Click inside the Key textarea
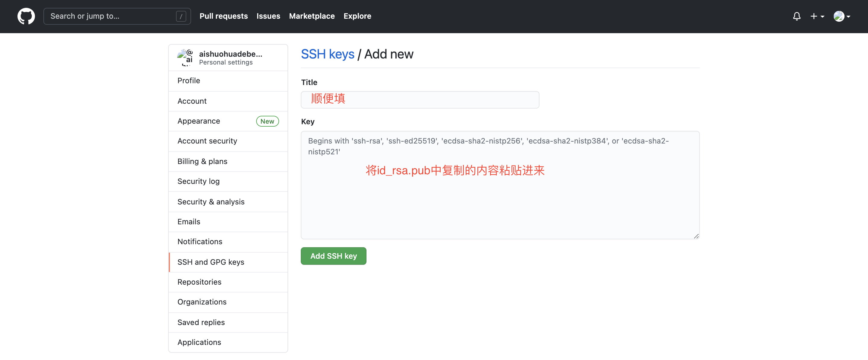Screen dimensions: 868x360 [x=500, y=202]
